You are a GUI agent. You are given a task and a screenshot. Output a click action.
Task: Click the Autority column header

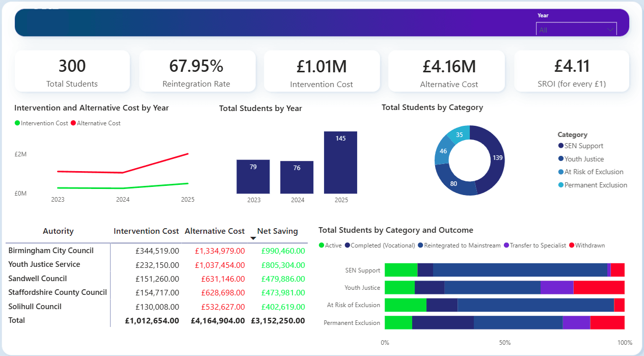(58, 231)
